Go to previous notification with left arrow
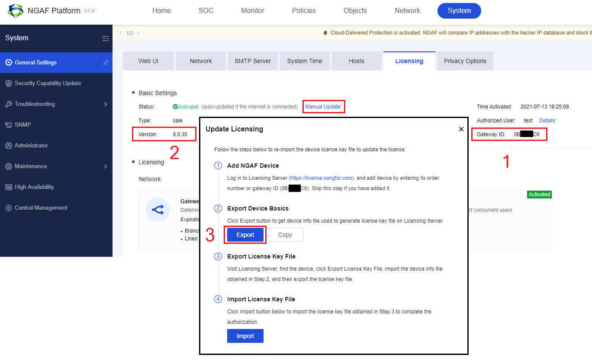 pyautogui.click(x=121, y=33)
